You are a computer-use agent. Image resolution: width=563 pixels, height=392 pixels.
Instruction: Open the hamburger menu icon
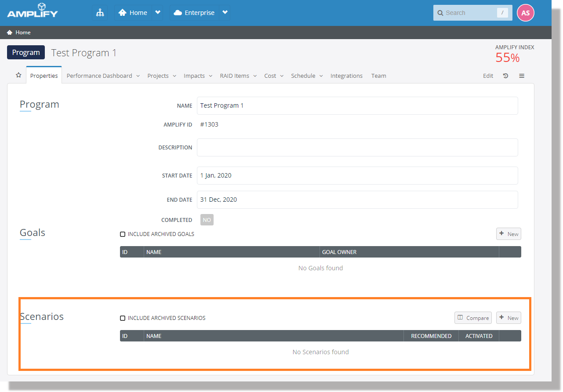[x=522, y=76]
